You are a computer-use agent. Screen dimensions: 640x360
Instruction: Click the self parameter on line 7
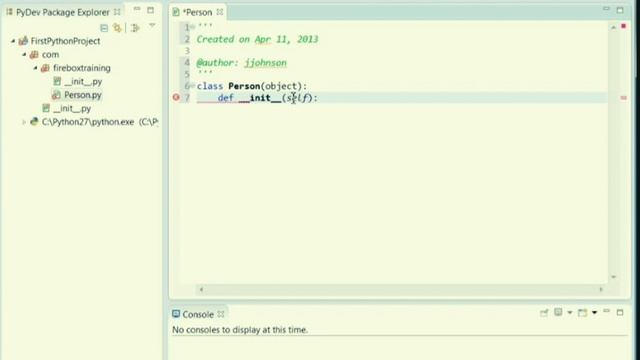pyautogui.click(x=297, y=98)
